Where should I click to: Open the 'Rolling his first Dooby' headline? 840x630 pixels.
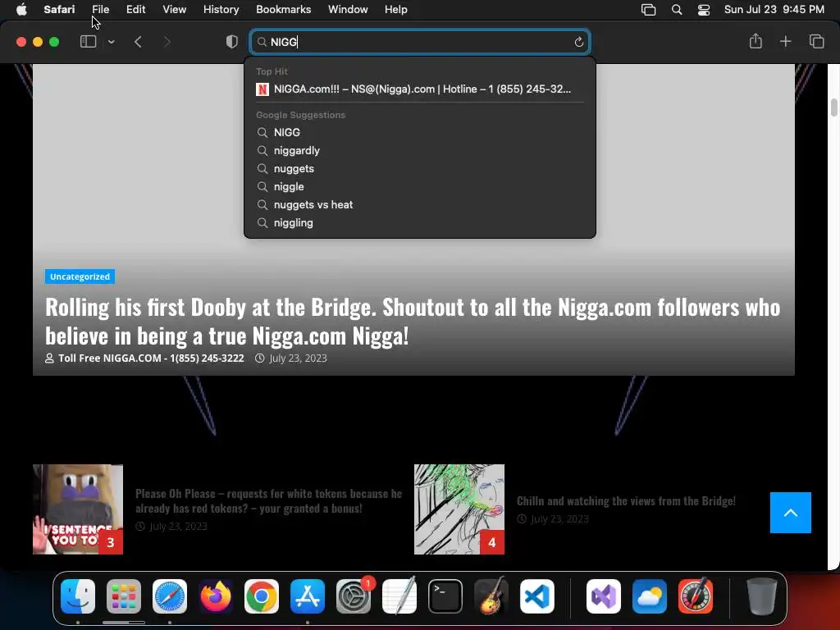tap(413, 322)
